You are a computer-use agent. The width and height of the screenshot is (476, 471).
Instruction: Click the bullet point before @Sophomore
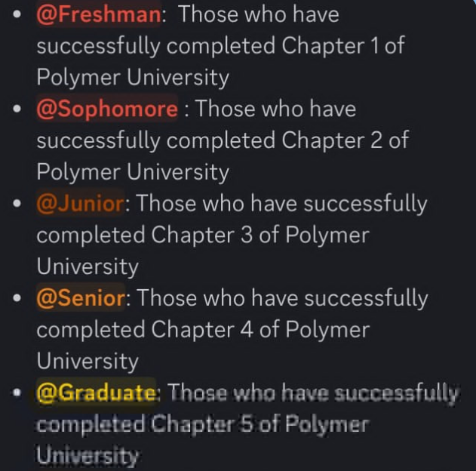[x=17, y=109]
